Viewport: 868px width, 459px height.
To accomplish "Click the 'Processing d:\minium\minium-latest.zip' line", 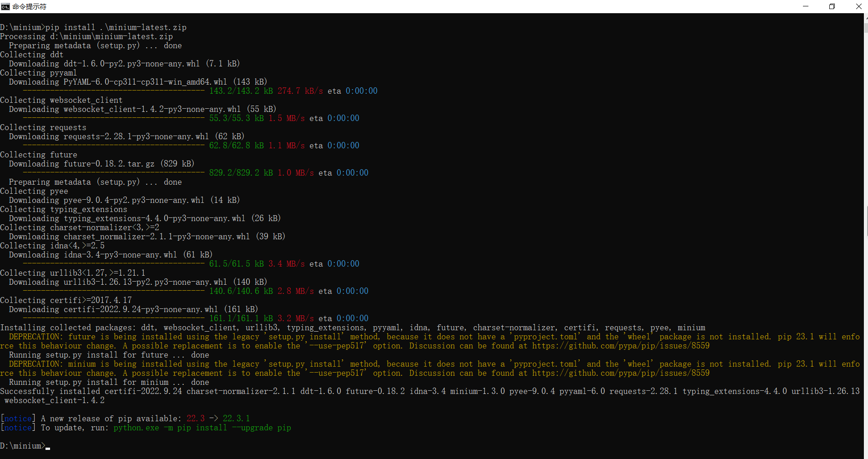I will pyautogui.click(x=86, y=36).
